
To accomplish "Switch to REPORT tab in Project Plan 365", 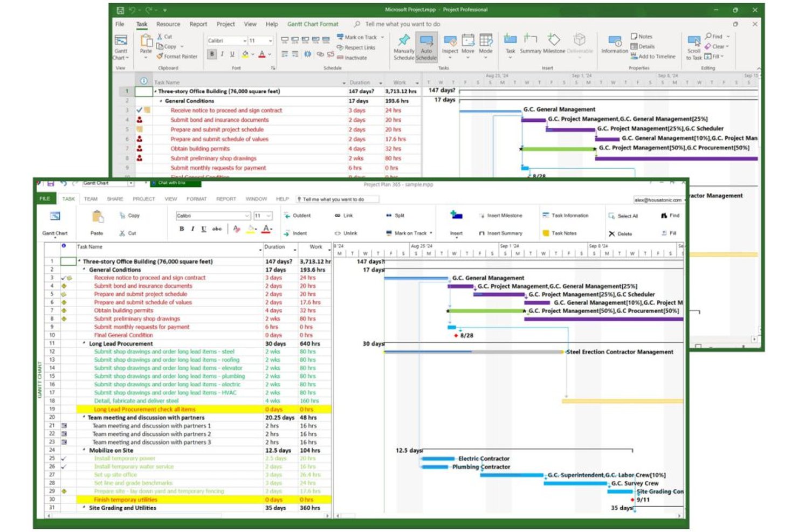I will 226,199.
